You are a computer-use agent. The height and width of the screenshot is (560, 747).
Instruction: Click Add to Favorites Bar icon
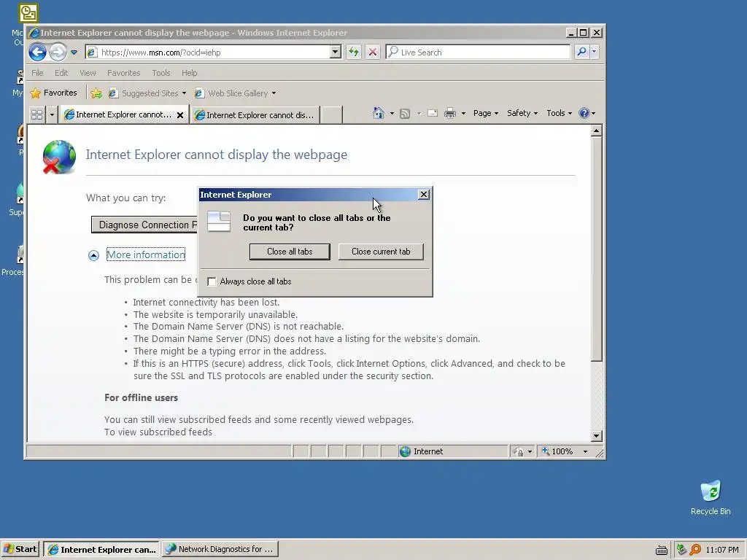pyautogui.click(x=96, y=93)
